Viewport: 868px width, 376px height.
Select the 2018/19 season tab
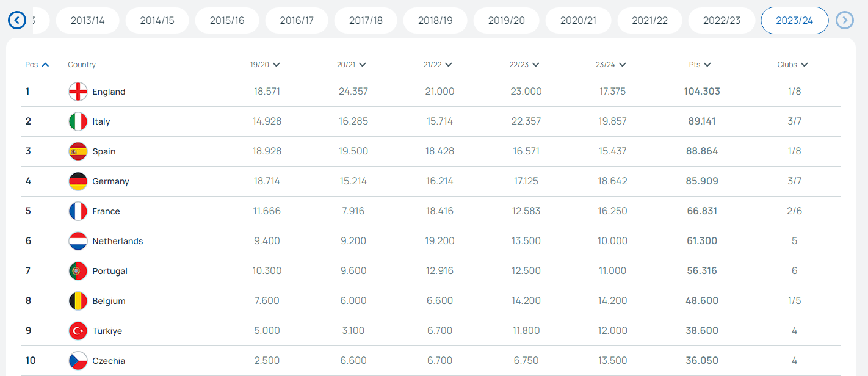435,21
